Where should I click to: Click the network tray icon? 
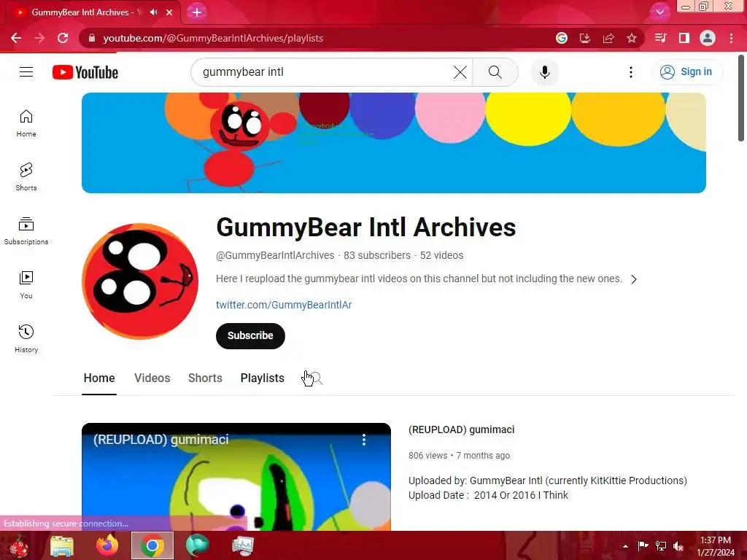(x=660, y=546)
